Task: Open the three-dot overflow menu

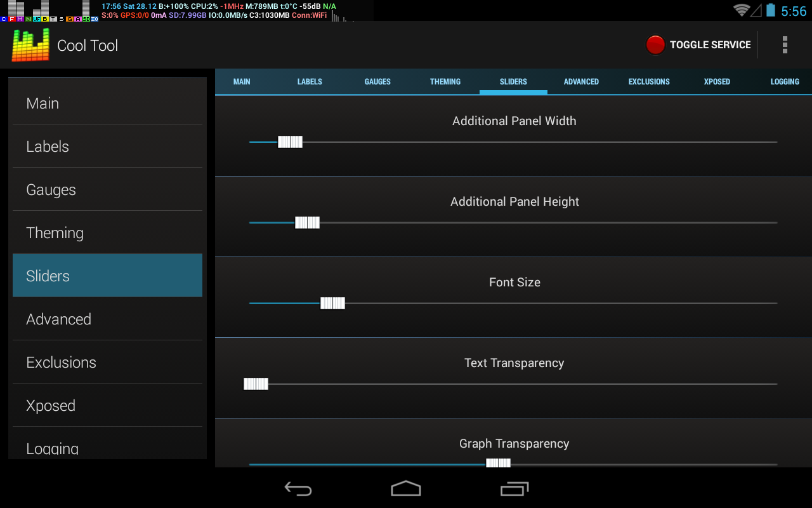Action: 785,44
